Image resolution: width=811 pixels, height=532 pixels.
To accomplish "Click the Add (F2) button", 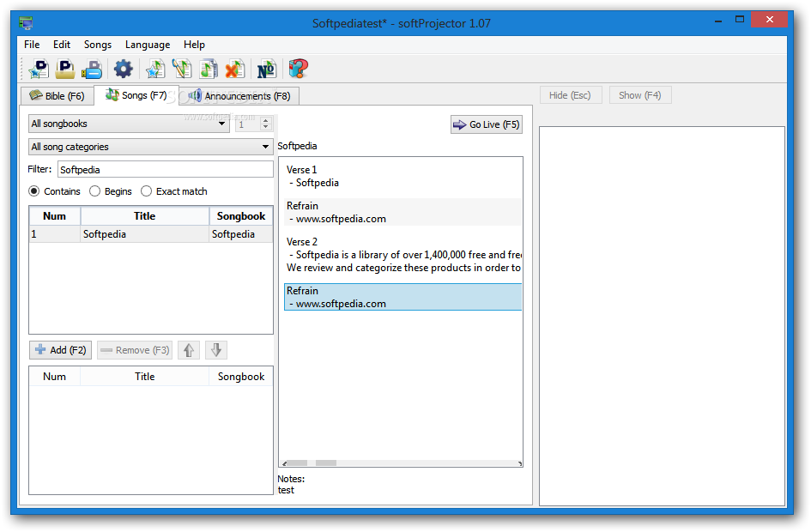I will coord(61,350).
